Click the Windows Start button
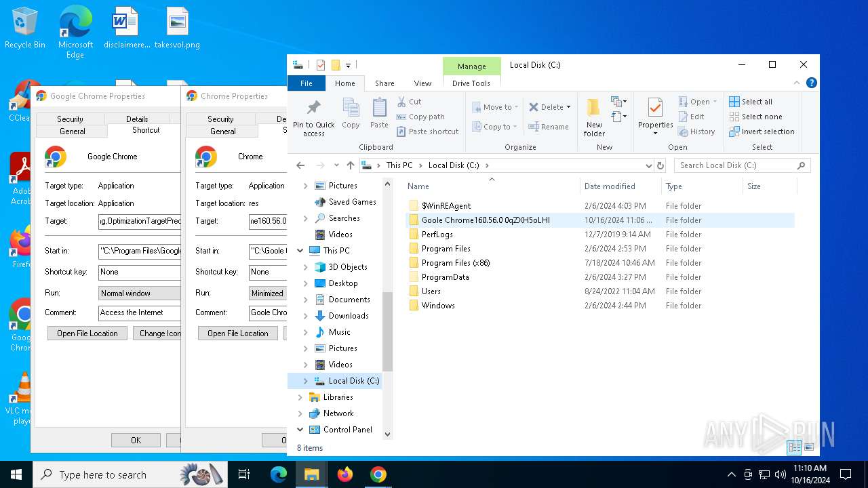 click(x=16, y=474)
